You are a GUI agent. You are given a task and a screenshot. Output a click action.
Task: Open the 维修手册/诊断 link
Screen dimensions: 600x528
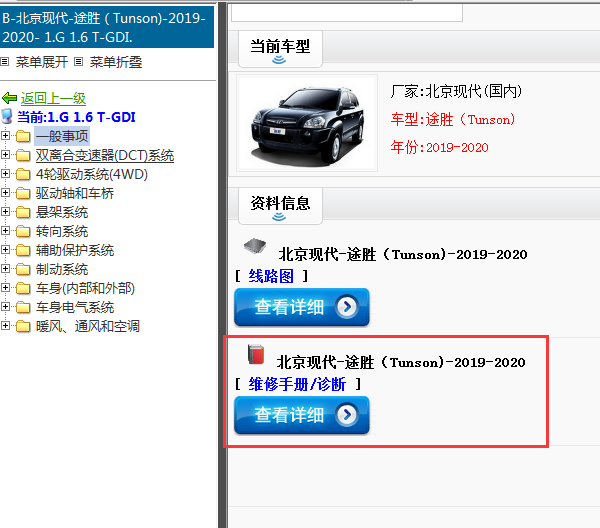click(297, 384)
